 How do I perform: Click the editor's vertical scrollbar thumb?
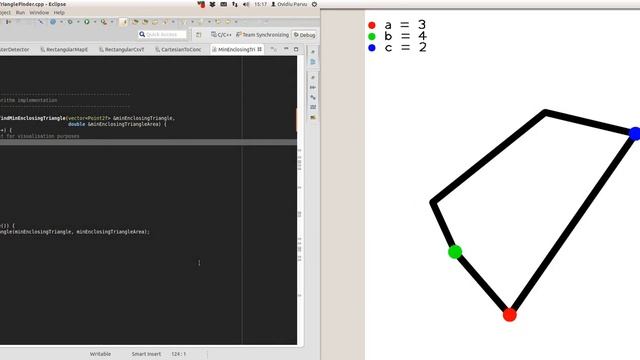[298, 119]
